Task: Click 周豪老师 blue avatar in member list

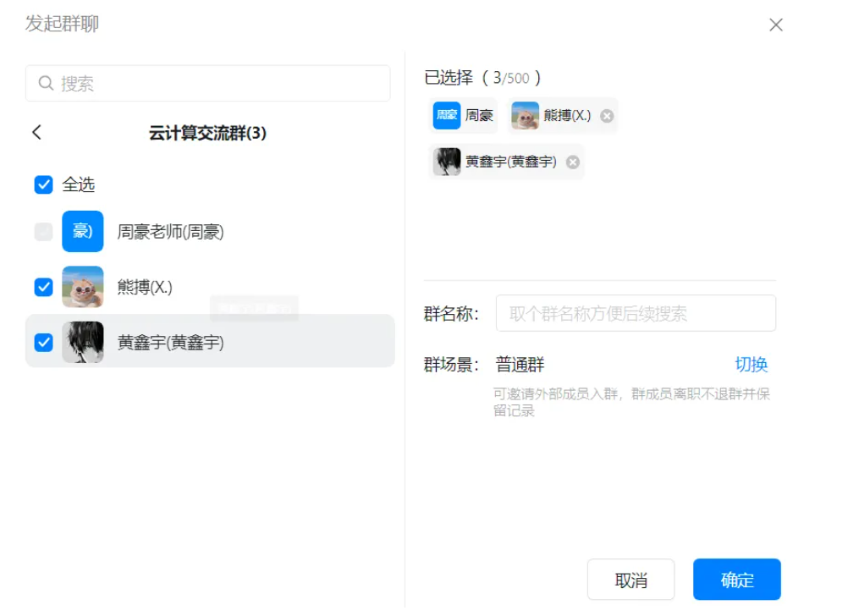Action: pos(83,232)
